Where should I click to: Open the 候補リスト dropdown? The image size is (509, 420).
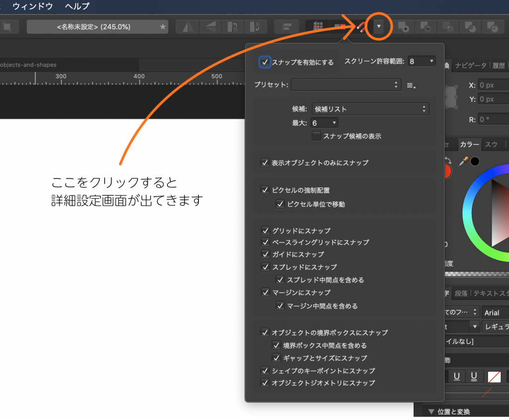(370, 108)
